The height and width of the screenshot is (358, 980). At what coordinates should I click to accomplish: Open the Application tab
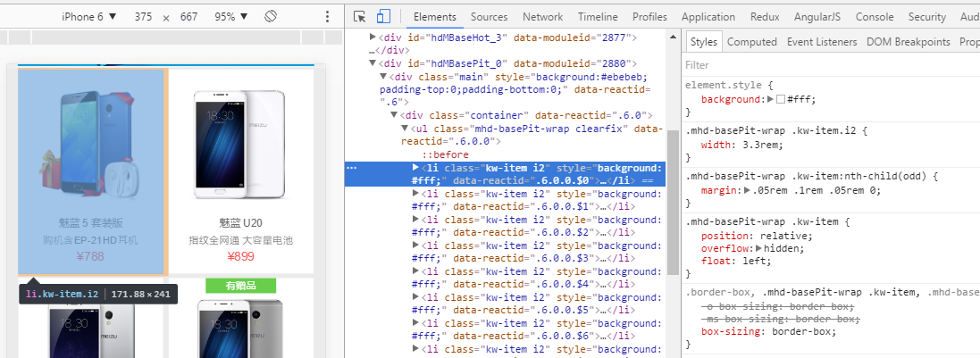[708, 17]
